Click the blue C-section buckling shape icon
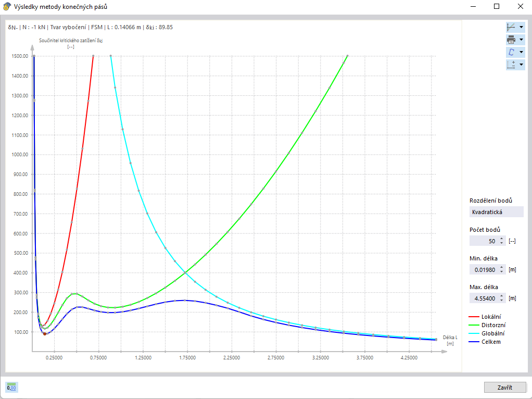 coord(511,52)
